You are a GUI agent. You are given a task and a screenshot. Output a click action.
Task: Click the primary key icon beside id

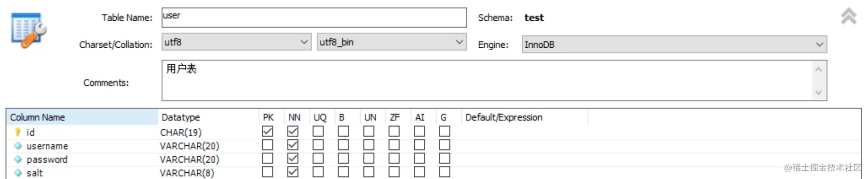point(18,132)
